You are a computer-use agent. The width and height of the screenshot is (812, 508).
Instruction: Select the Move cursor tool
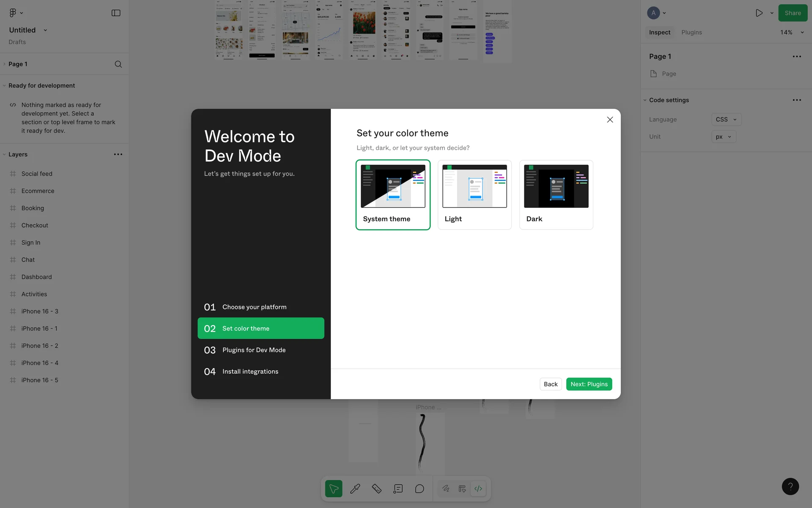coord(334,489)
